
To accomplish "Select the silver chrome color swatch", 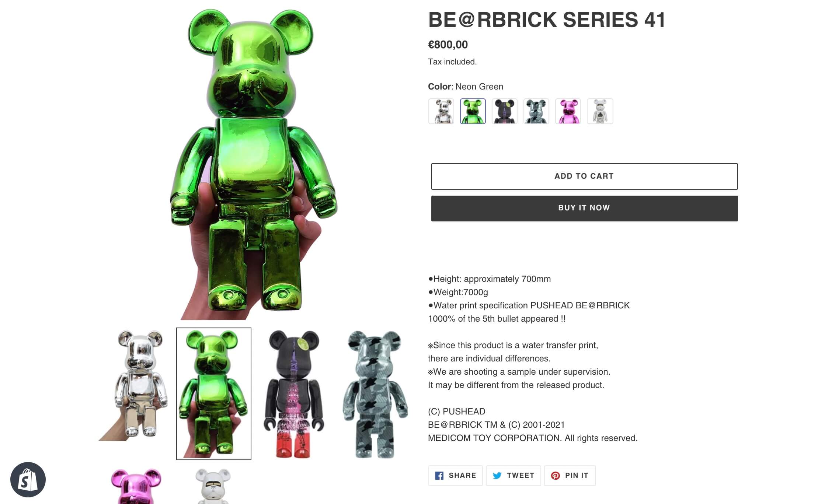I will (441, 111).
